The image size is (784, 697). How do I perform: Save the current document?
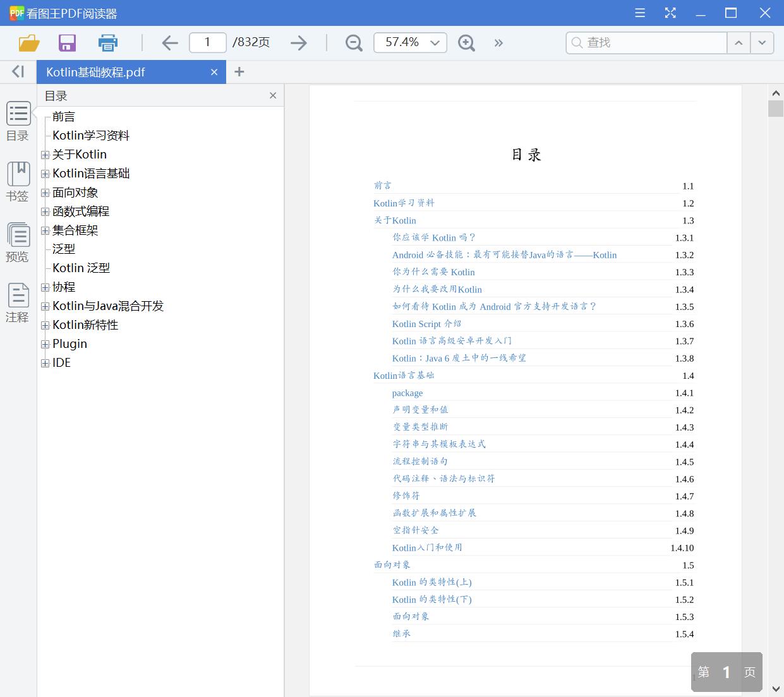click(67, 42)
